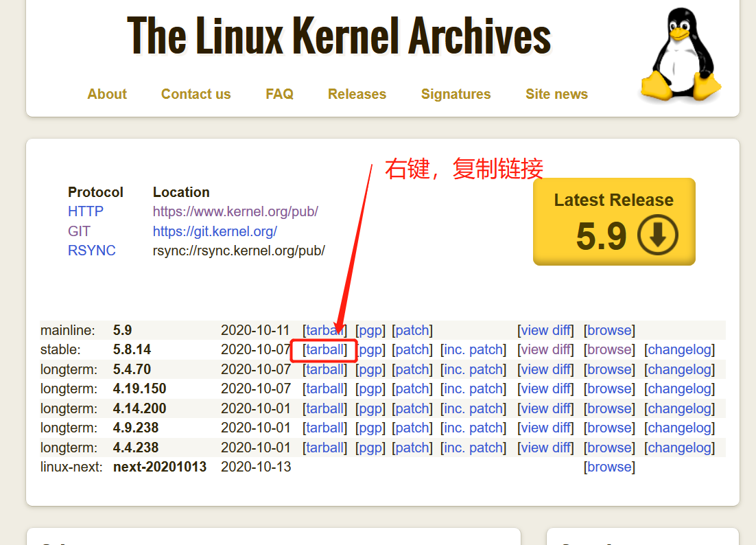756x545 pixels.
Task: Click patch link for longterm 4.4.238
Action: pos(412,448)
